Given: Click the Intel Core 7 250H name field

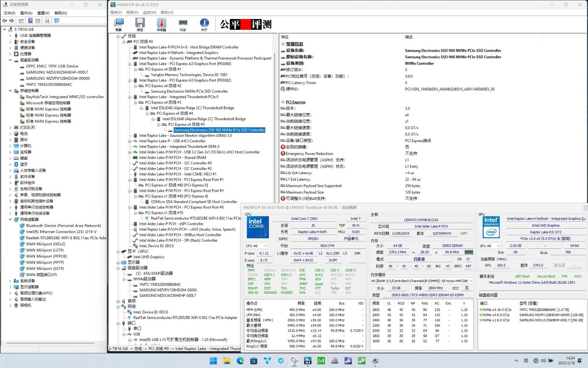Looking at the screenshot, I should pyautogui.click(x=304, y=219).
